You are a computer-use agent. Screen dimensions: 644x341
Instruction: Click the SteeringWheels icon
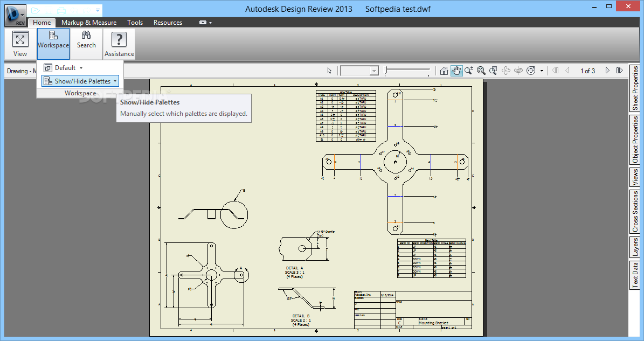tap(531, 71)
